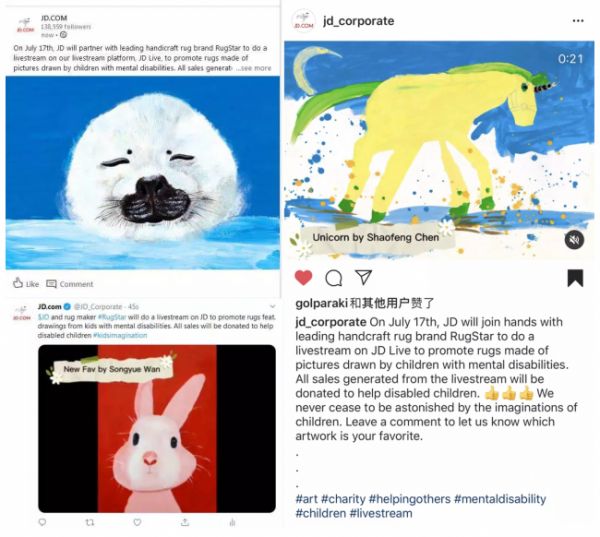Click the LinkedIn Like button

26,284
